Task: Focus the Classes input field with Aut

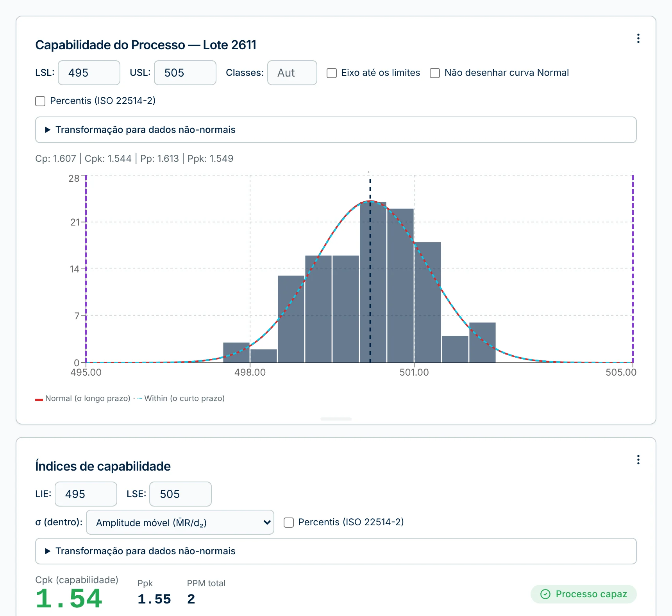Action: pos(292,73)
